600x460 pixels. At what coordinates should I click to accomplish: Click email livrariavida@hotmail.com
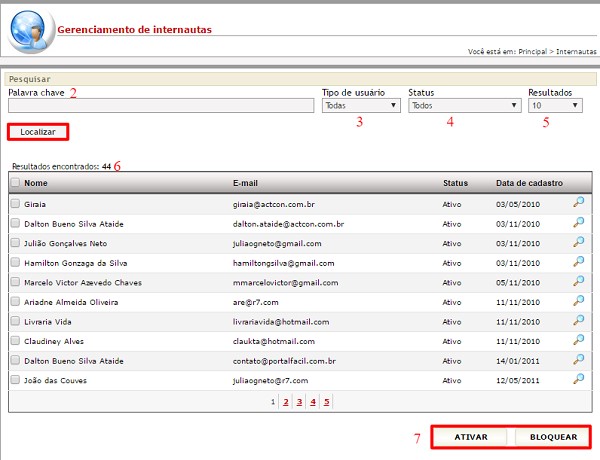tap(281, 322)
